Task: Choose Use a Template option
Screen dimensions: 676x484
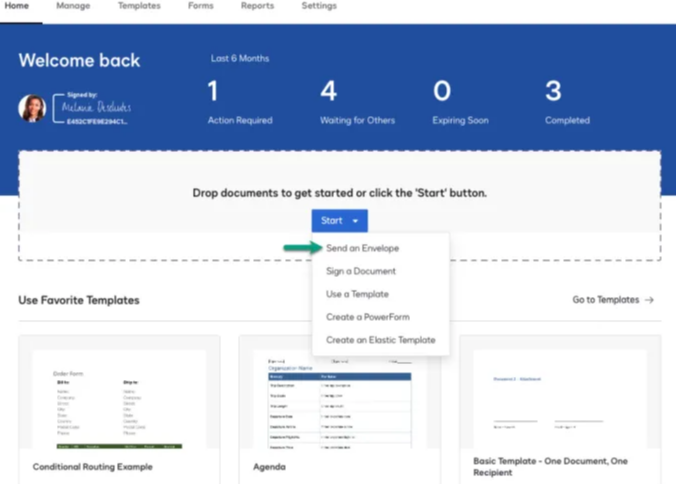Action: (x=357, y=294)
